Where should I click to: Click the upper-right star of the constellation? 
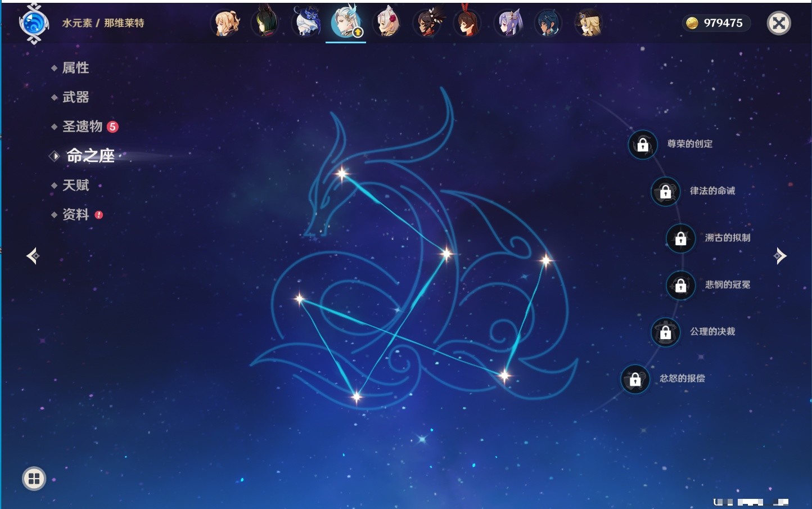click(545, 259)
